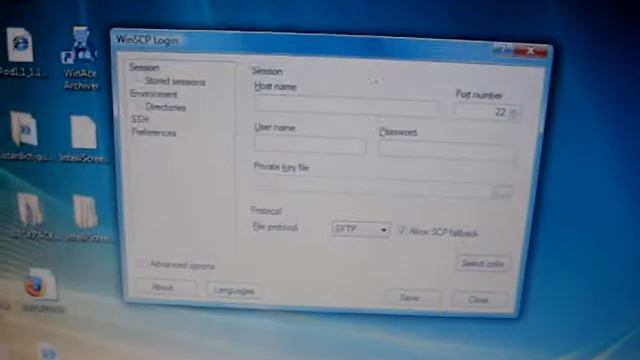Browse for a private key file
Screen dimensions: 640x360
tap(503, 191)
